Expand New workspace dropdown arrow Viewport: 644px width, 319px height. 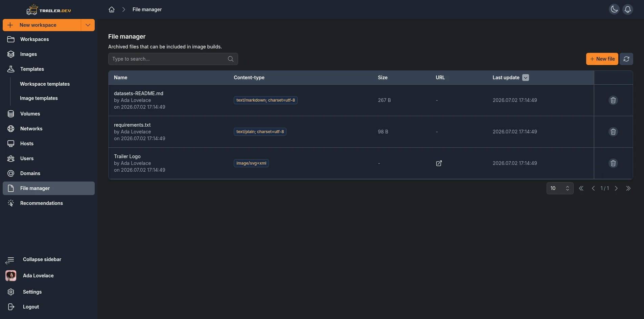click(x=88, y=25)
